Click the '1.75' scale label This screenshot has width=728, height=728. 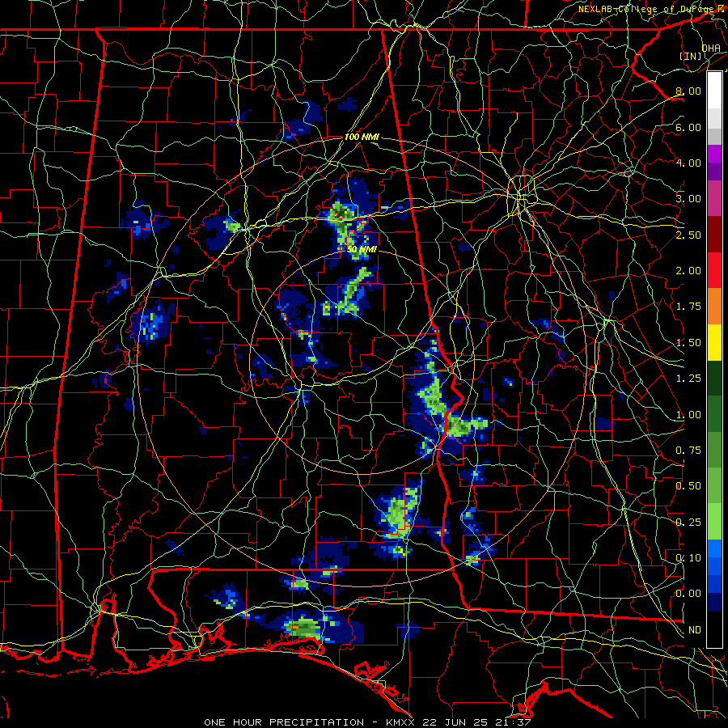tap(688, 307)
